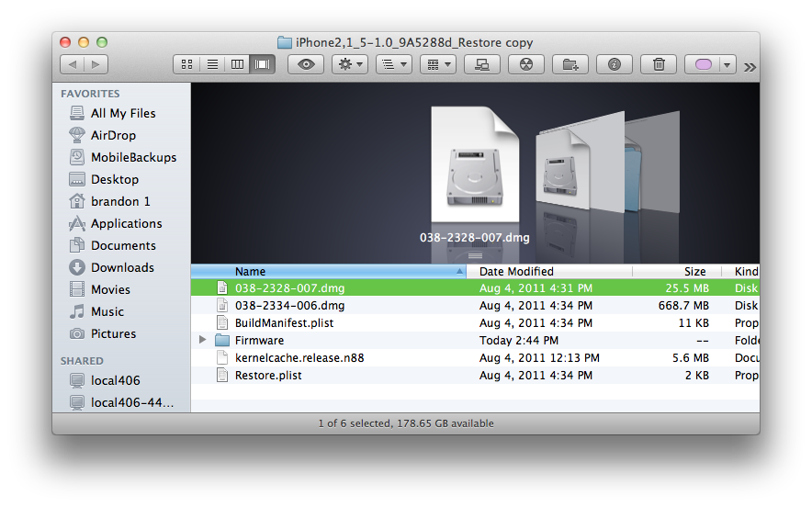Click the Restore.plist file icon
Screen dimensions: 812x507
(222, 376)
